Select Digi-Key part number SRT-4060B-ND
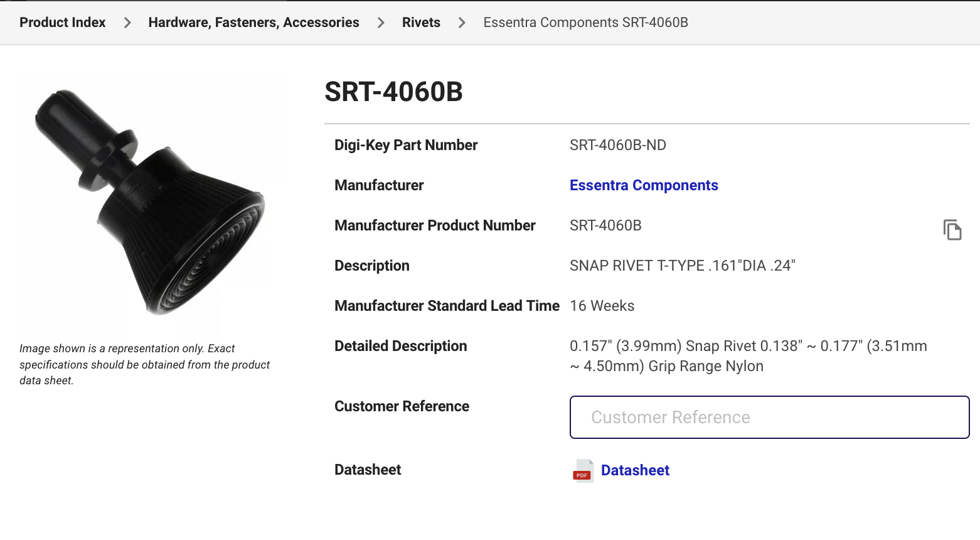 tap(617, 145)
